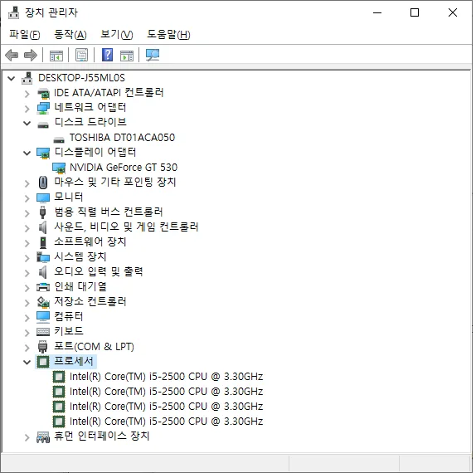
Task: Select the first Intel Core i5-2500 processor entry
Action: coord(167,377)
